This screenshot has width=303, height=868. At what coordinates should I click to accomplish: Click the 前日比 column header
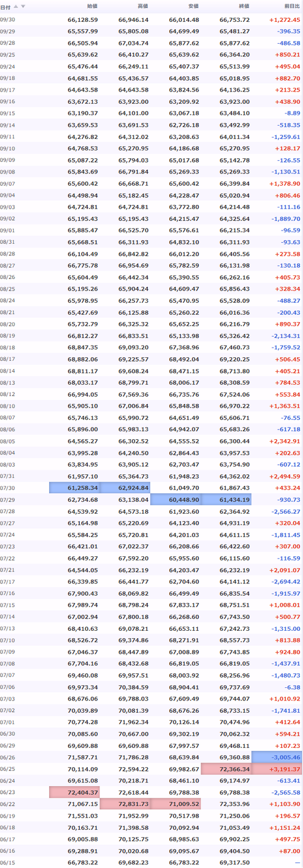coord(291,7)
